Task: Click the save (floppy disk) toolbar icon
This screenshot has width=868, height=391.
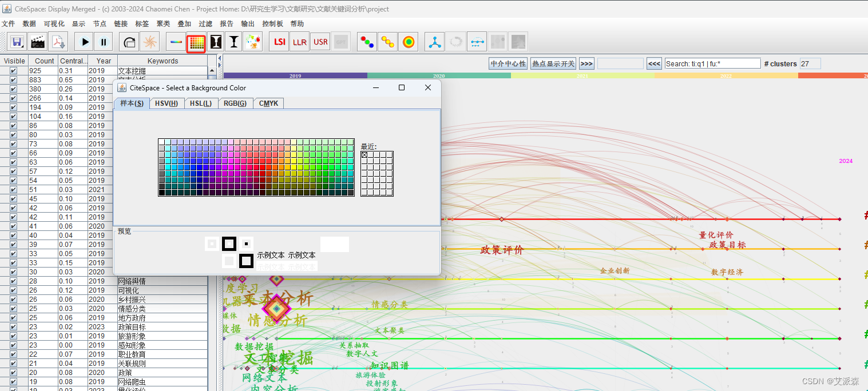Action: (x=17, y=42)
